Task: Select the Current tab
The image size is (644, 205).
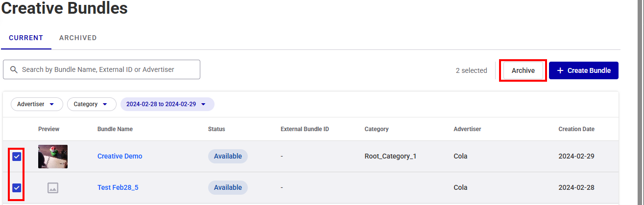Action: pyautogui.click(x=26, y=38)
